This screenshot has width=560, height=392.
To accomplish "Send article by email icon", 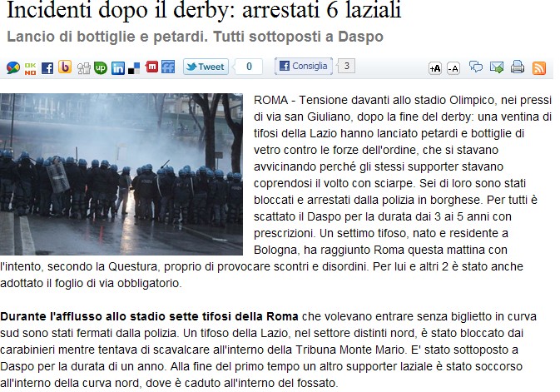I will coord(497,67).
